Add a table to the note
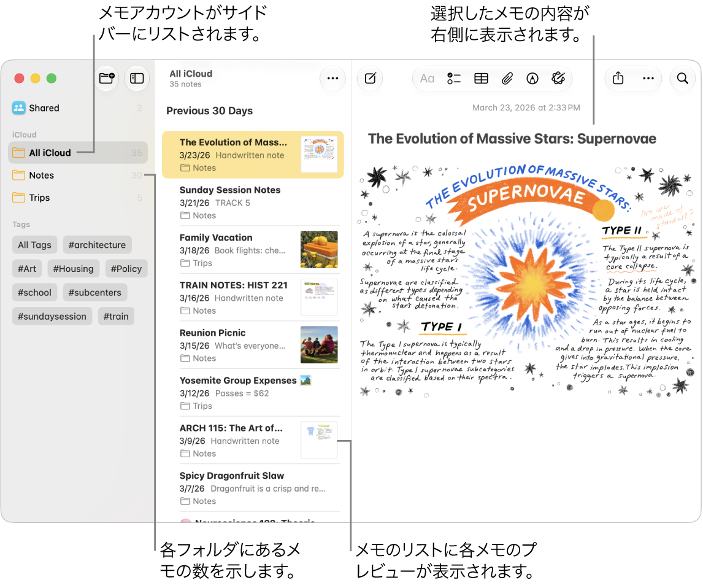Image resolution: width=703 pixels, height=588 pixels. tap(481, 79)
